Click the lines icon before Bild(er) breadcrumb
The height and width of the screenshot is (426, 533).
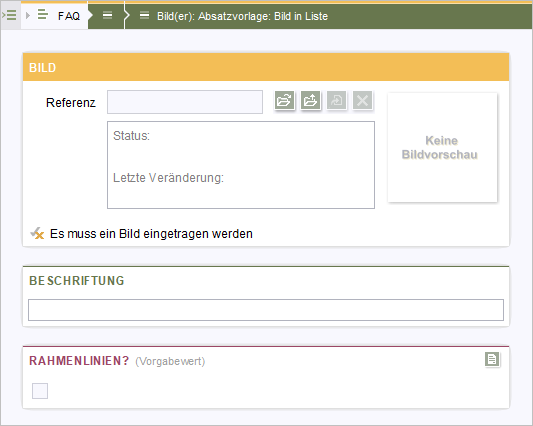(144, 15)
